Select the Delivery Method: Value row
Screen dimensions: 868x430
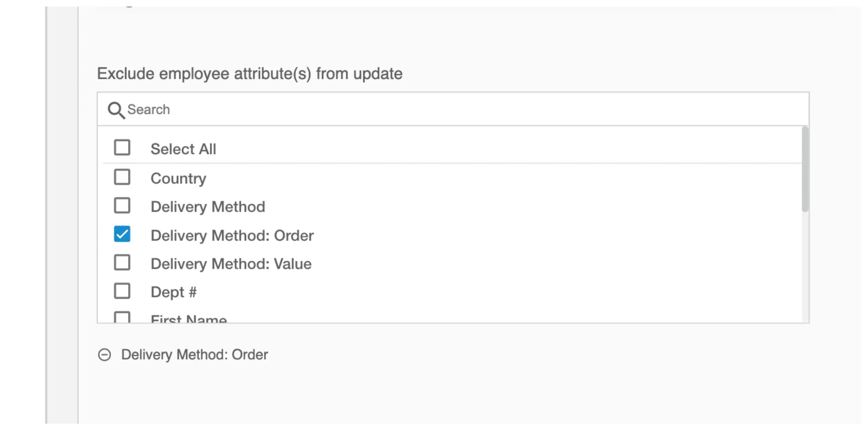(231, 263)
